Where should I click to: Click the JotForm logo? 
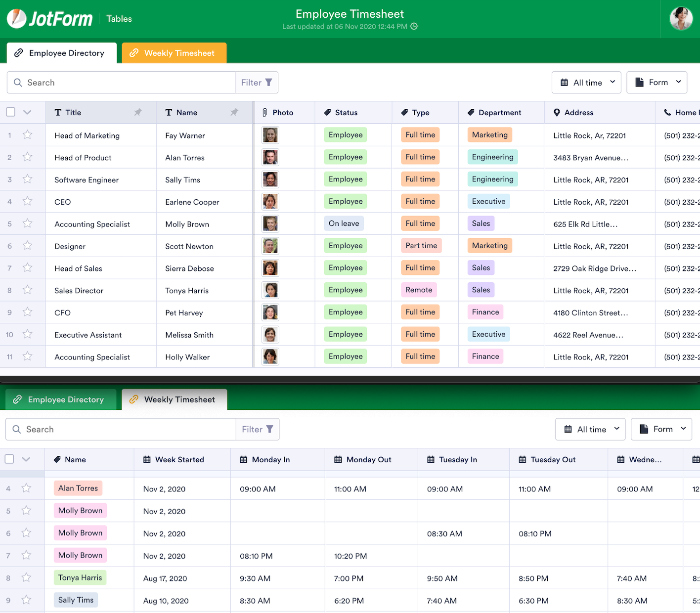tap(49, 18)
